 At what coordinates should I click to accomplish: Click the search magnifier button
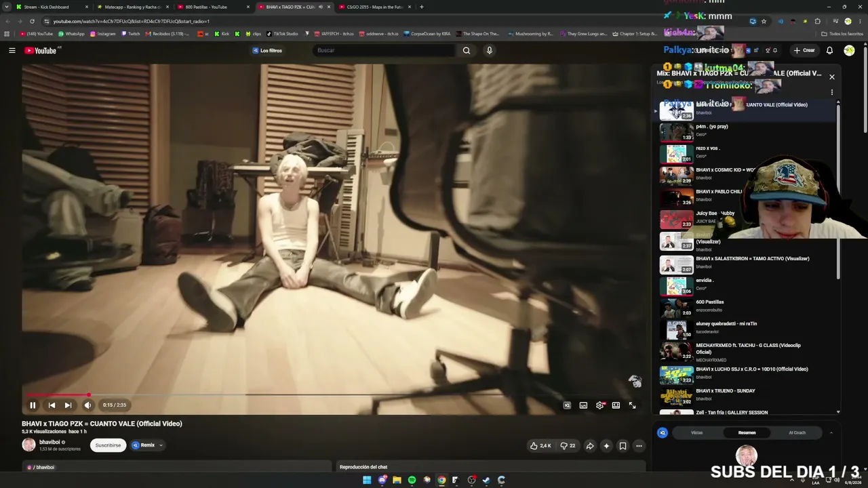467,50
